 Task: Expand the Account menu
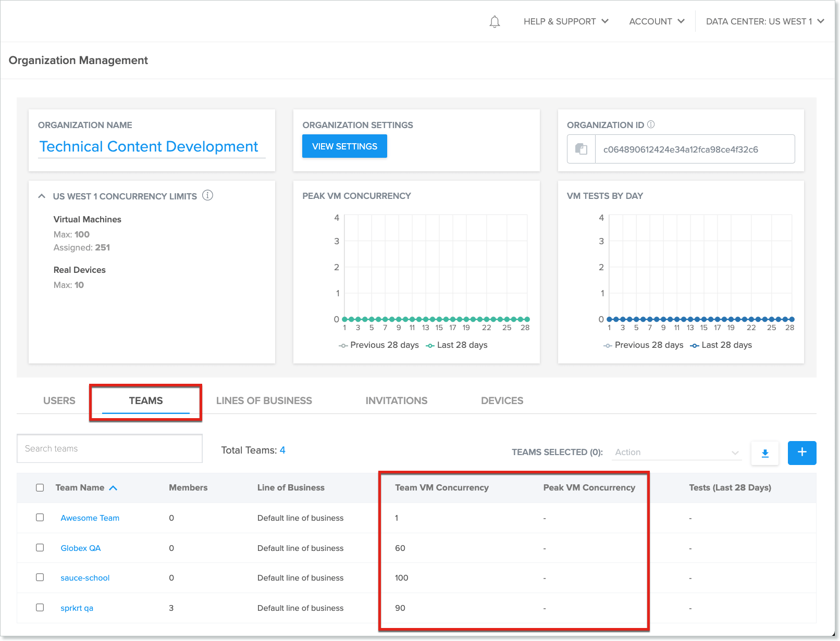click(656, 21)
